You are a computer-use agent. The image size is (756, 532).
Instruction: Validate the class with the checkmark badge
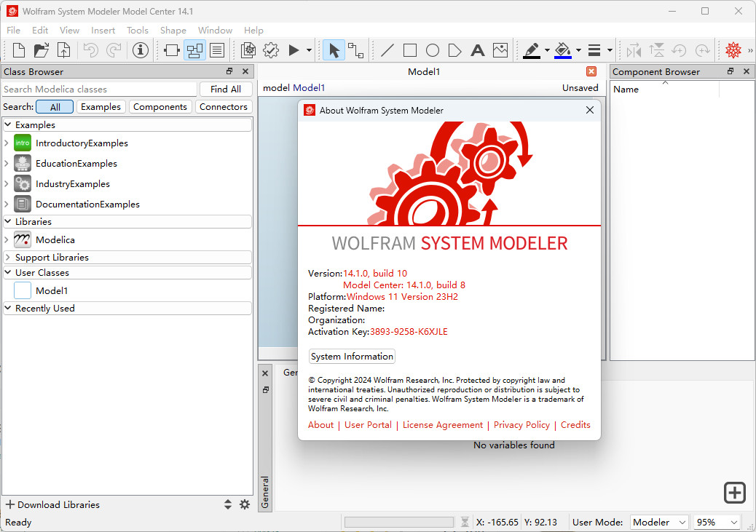pyautogui.click(x=271, y=50)
